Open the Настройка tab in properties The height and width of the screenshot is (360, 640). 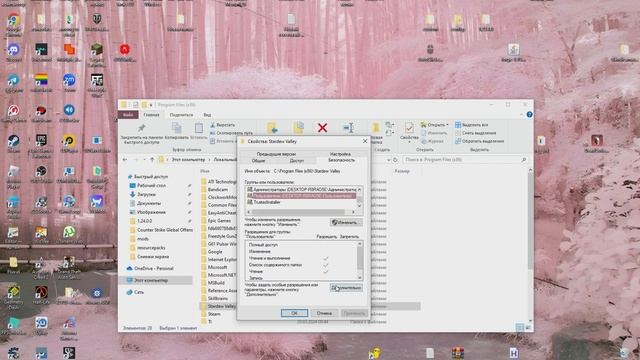coord(340,154)
